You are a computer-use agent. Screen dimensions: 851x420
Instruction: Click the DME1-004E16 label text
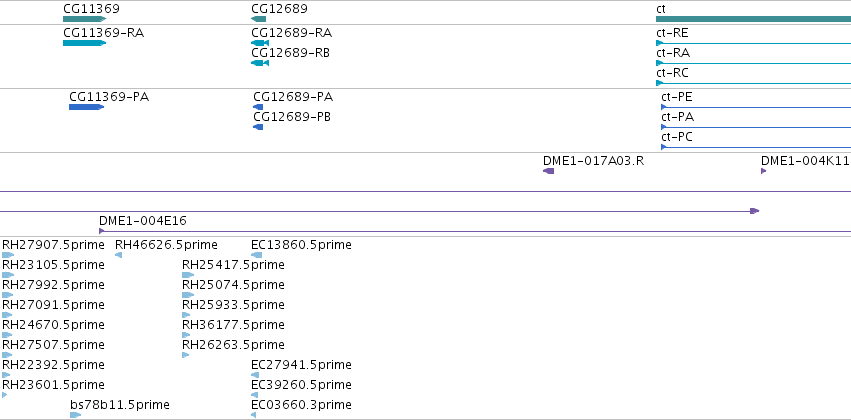pos(143,221)
